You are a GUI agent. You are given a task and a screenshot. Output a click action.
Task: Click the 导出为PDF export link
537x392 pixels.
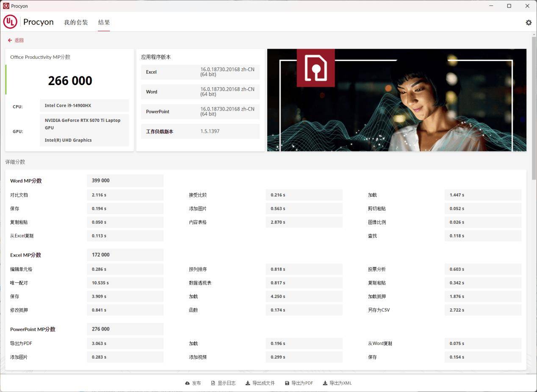(x=302, y=383)
